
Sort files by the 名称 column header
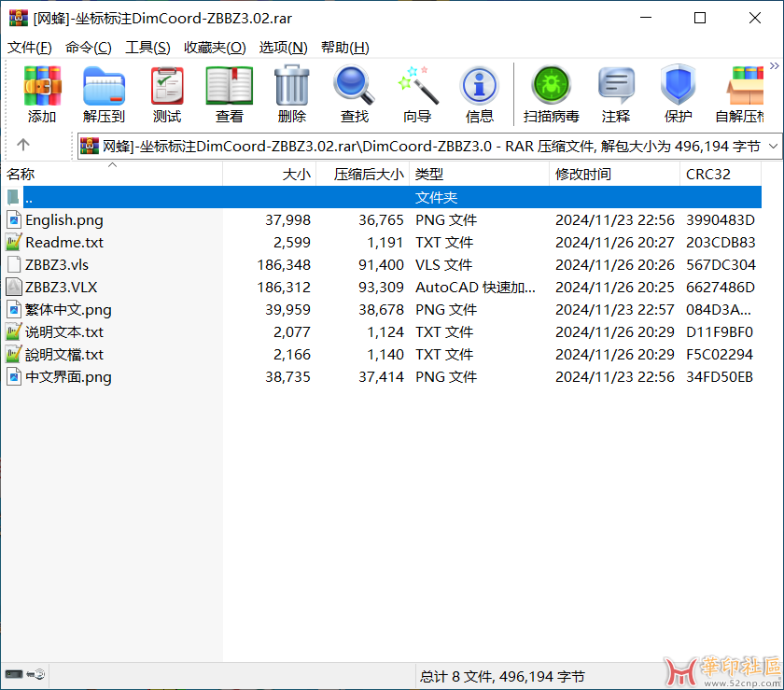[112, 174]
